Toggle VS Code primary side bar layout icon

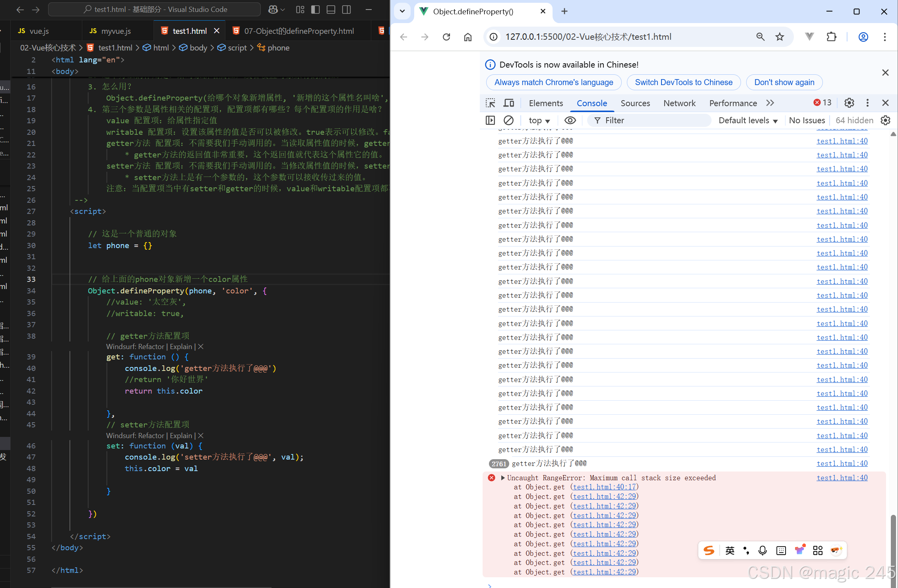tap(315, 10)
